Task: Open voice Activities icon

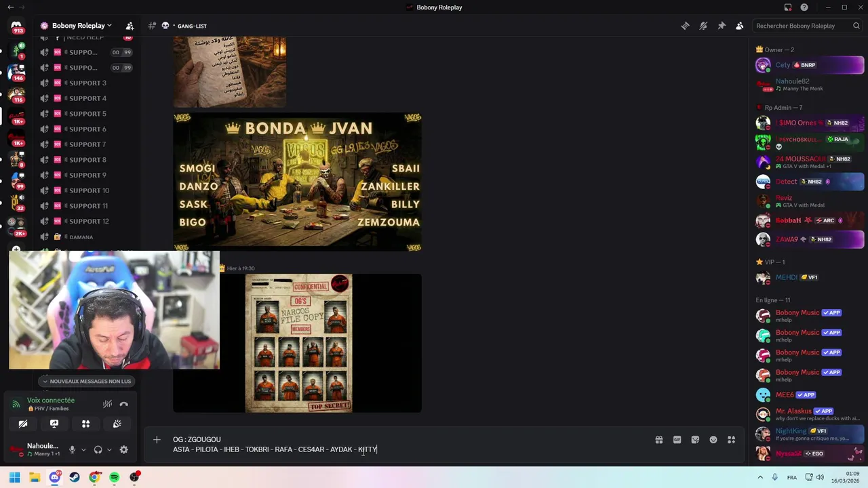Action: point(85,424)
